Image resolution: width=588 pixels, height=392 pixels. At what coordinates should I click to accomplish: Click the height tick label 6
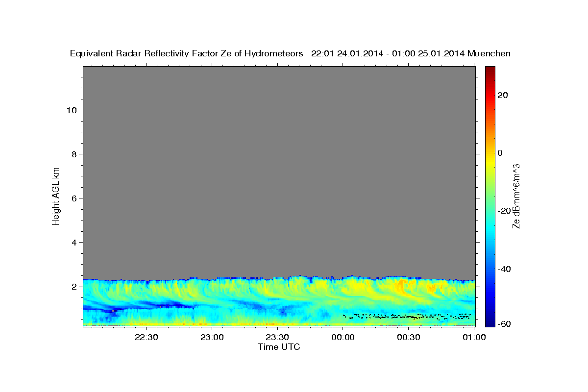[x=73, y=198]
